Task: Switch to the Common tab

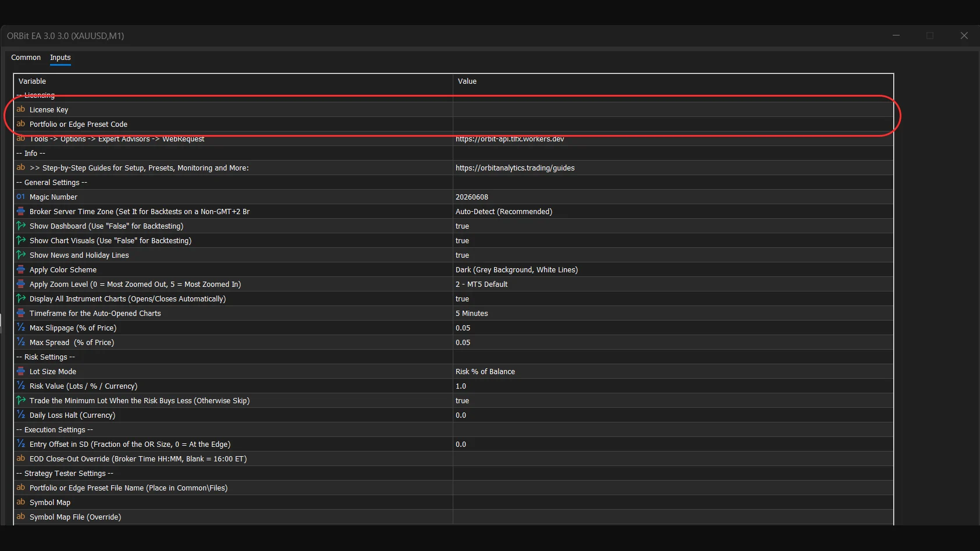Action: 26,58
